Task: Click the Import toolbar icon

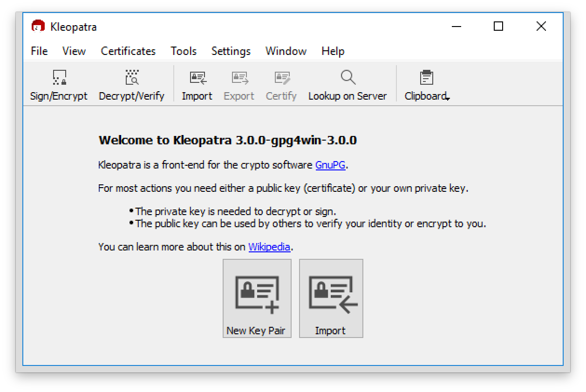Action: pyautogui.click(x=197, y=84)
